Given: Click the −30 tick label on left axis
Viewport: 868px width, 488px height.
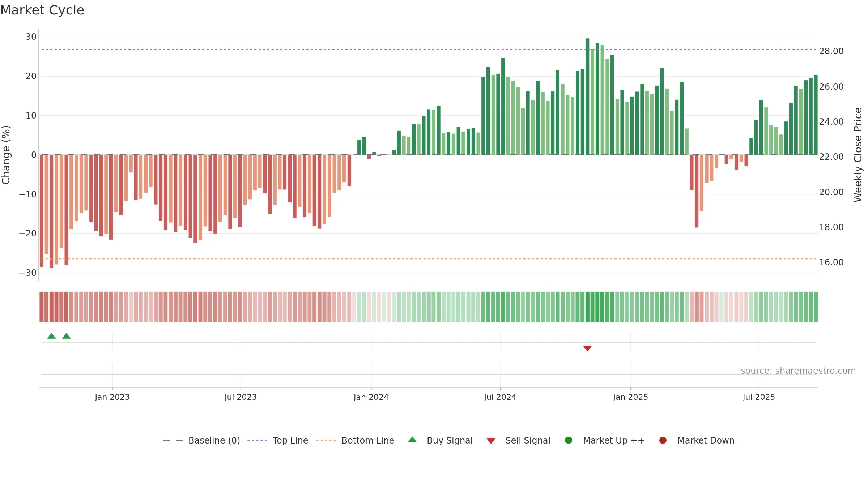Looking at the screenshot, I should (28, 273).
